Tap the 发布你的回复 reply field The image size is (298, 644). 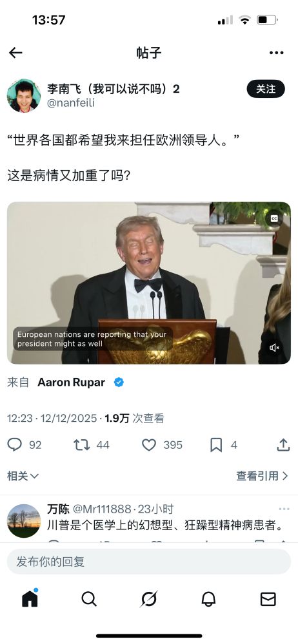coord(149,562)
